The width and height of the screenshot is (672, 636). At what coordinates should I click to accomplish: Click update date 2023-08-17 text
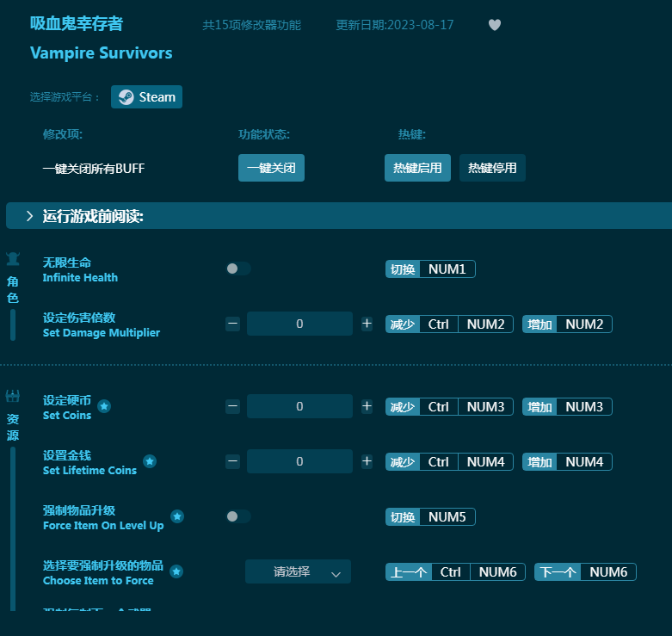click(x=394, y=25)
